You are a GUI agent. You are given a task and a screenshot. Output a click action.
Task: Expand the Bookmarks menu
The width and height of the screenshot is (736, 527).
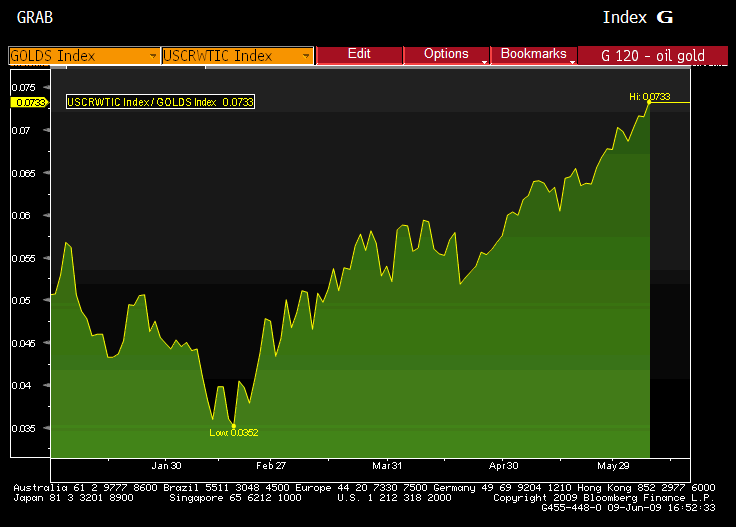click(x=534, y=54)
